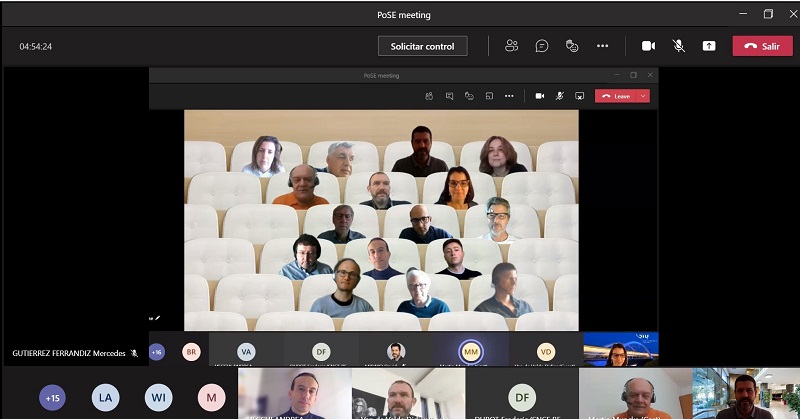The image size is (800, 419).
Task: Open More actions ellipsis in inner window
Action: coord(509,96)
